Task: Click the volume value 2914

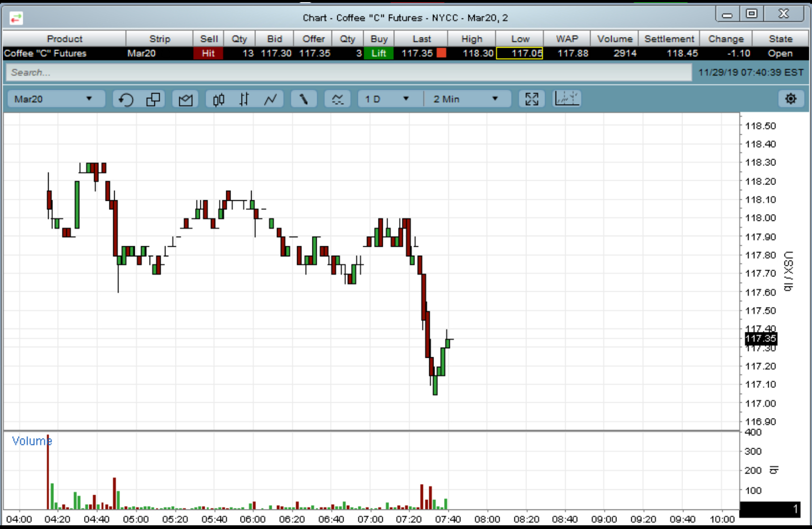Action: [x=625, y=53]
